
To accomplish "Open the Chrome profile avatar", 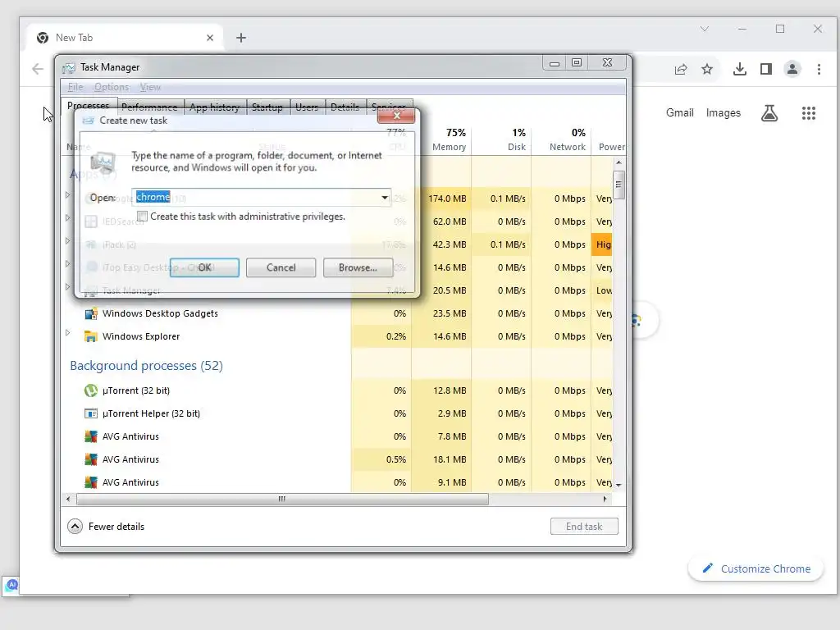I will [x=792, y=69].
